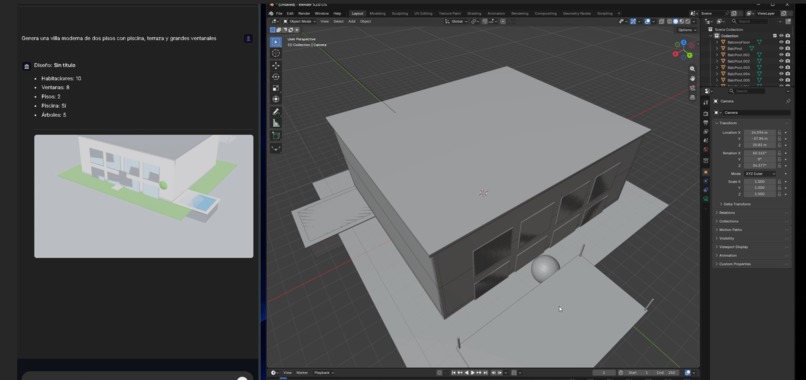Select wireframe viewport shading mode
The height and width of the screenshot is (380, 806).
pyautogui.click(x=669, y=22)
